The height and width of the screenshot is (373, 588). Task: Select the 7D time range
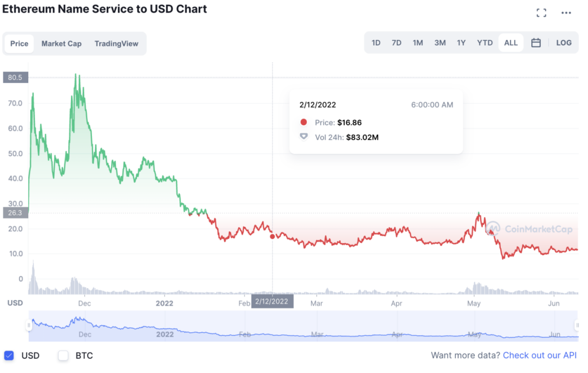pyautogui.click(x=396, y=43)
